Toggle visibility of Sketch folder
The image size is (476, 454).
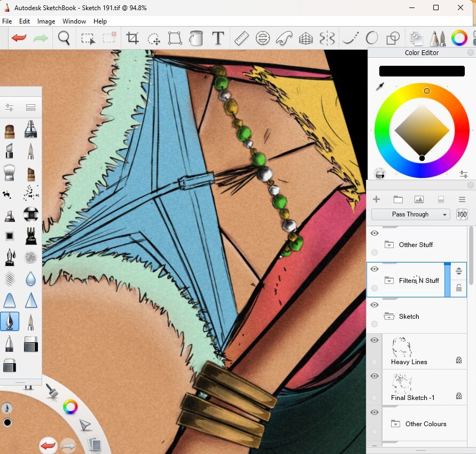[x=374, y=305]
